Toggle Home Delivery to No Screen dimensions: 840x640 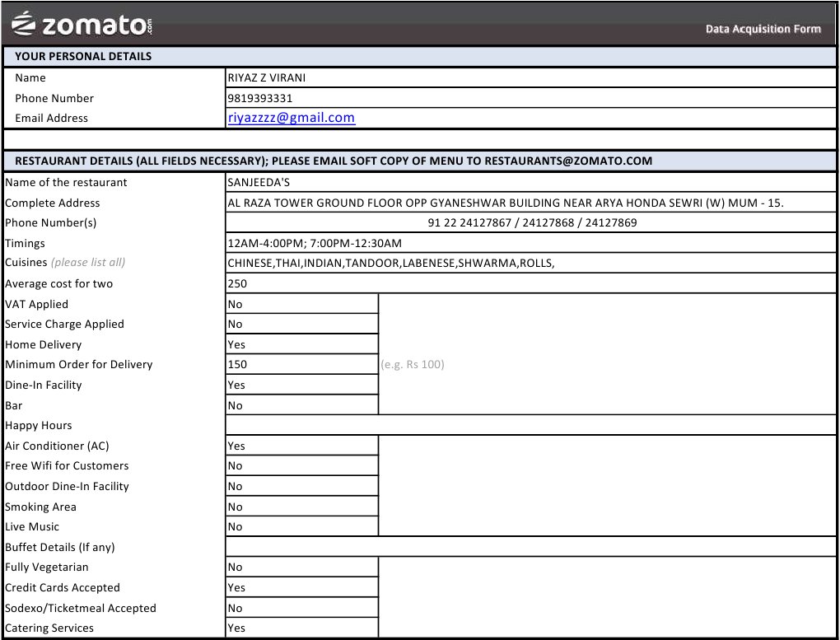click(x=301, y=344)
